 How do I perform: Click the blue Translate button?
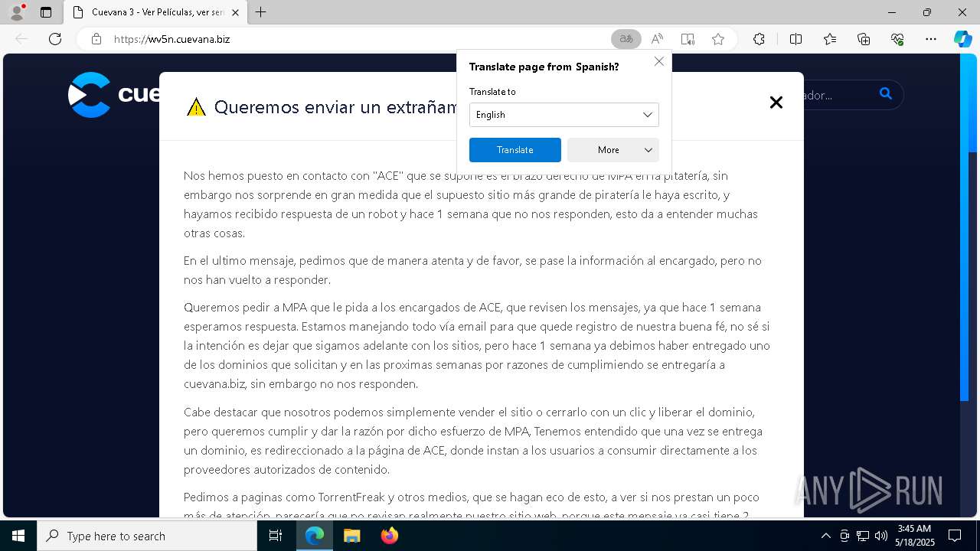[515, 150]
